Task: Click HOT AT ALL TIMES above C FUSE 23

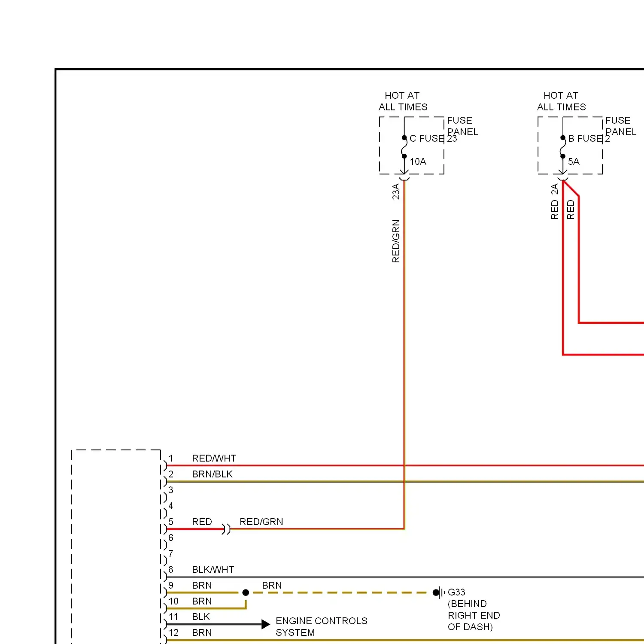Action: coord(403,101)
